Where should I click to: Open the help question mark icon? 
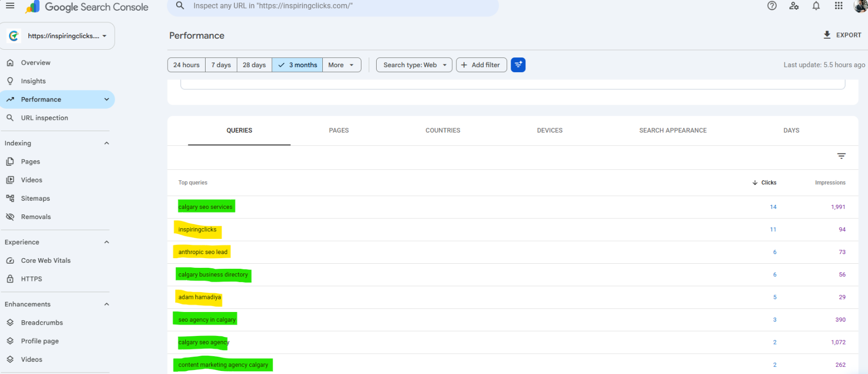pyautogui.click(x=772, y=6)
